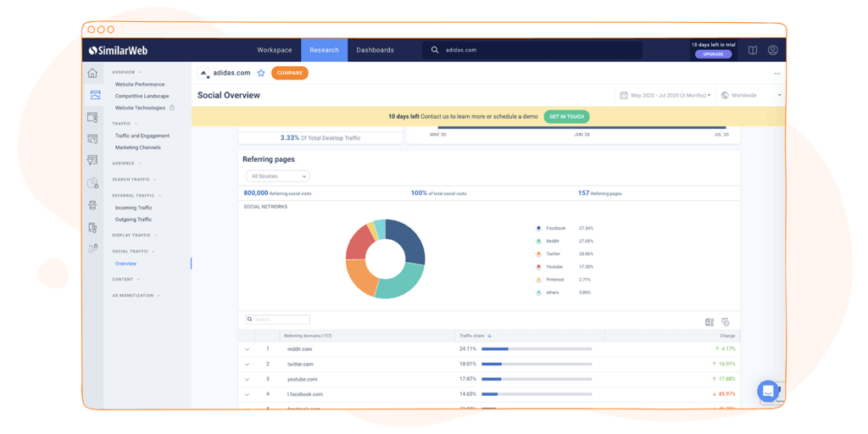Viewport: 868px width, 434px height.
Task: Click the Youtube legend color dot
Action: click(x=538, y=267)
